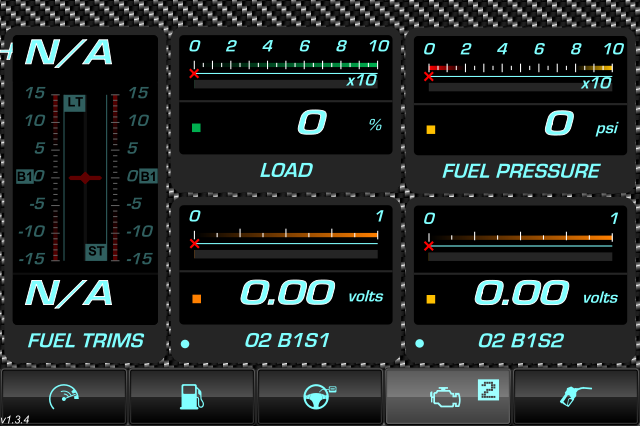This screenshot has width=640, height=426.
Task: Tap the 0 psi fuel pressure reading
Action: tap(559, 123)
